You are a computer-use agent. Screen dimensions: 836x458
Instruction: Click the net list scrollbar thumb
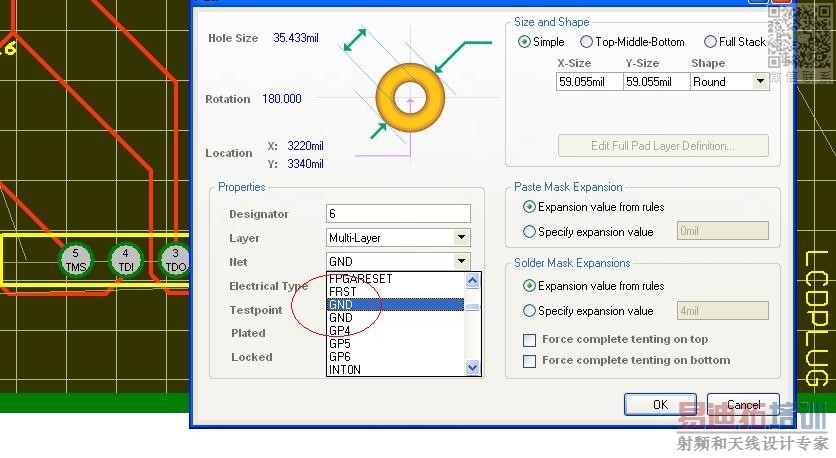pyautogui.click(x=472, y=307)
